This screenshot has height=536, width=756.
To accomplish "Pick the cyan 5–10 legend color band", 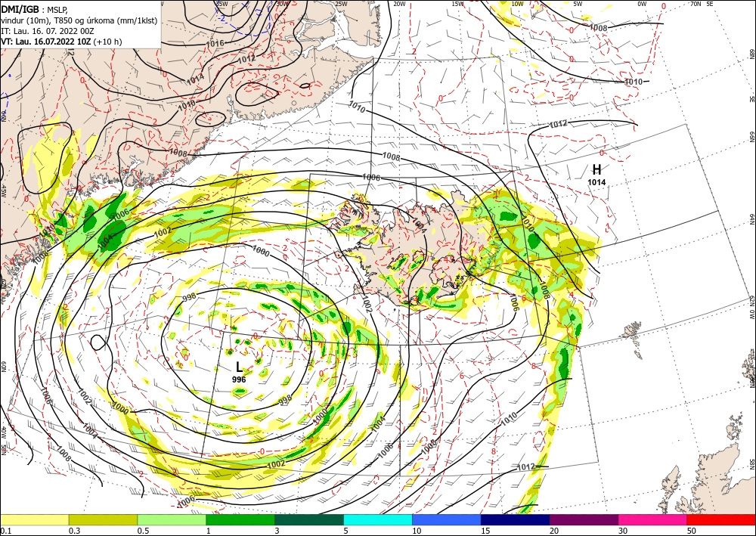I will 378,519.
